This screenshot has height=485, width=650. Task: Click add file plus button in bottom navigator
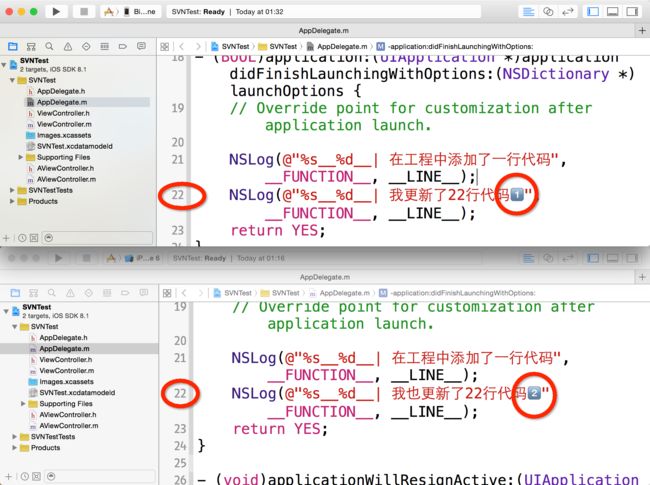tap(9, 476)
